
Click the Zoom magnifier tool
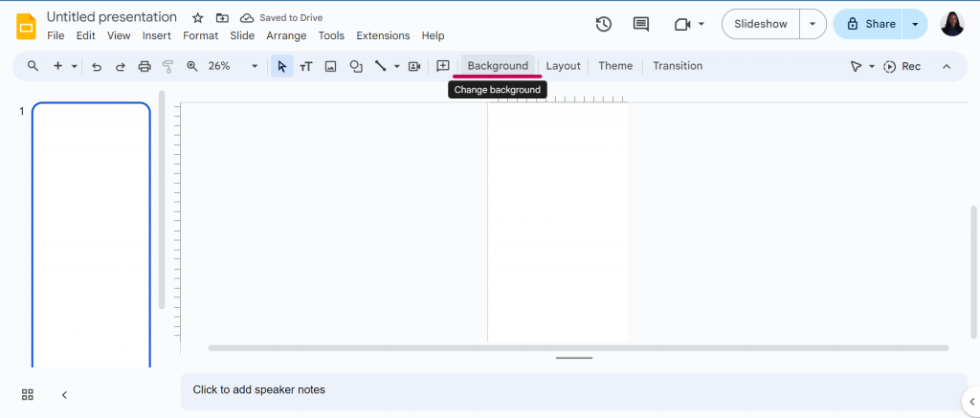click(191, 66)
